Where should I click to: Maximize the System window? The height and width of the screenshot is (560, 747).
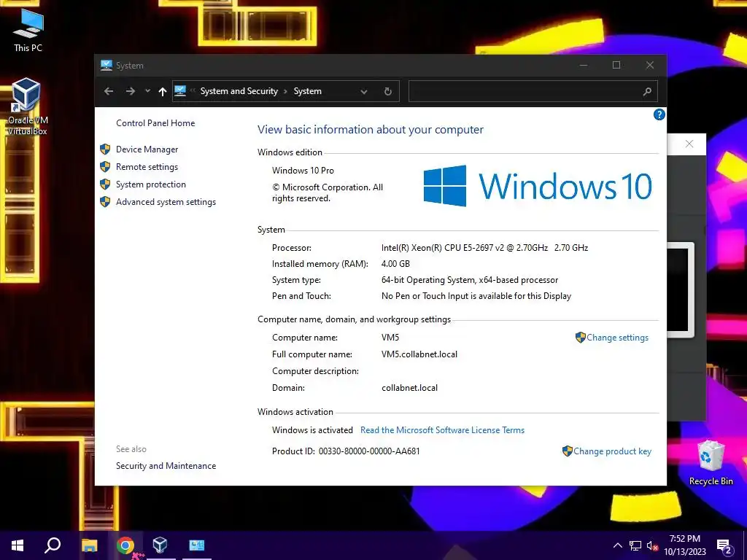[616, 65]
